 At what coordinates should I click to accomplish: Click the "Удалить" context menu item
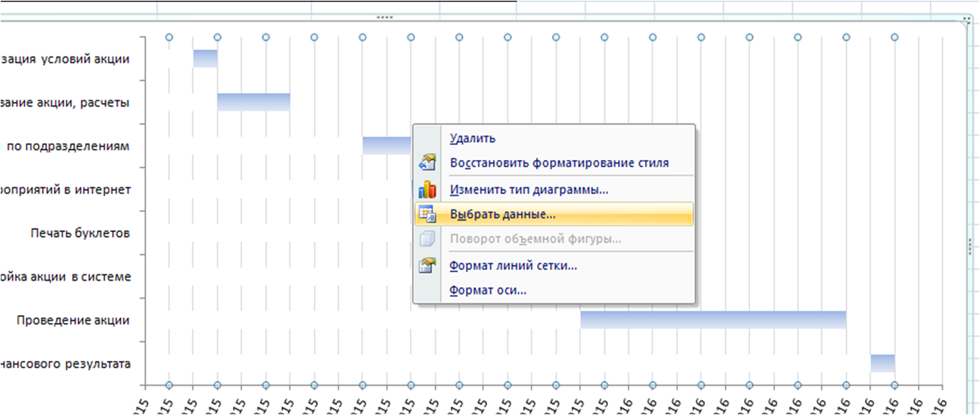(473, 139)
